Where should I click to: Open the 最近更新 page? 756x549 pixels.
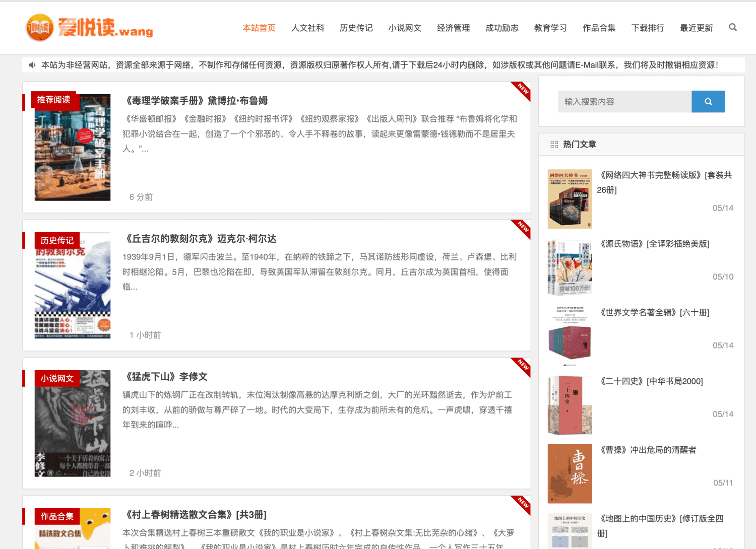[697, 28]
